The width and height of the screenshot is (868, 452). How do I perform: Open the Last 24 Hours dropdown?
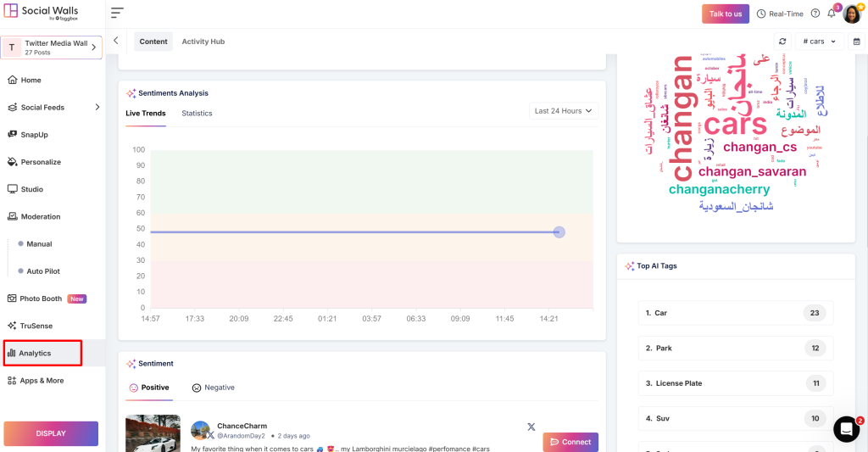[x=563, y=111]
